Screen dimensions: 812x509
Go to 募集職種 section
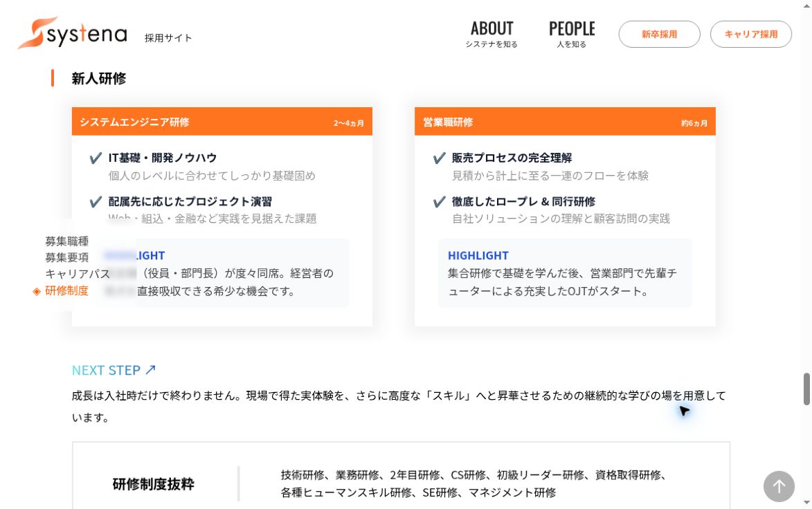(x=67, y=241)
